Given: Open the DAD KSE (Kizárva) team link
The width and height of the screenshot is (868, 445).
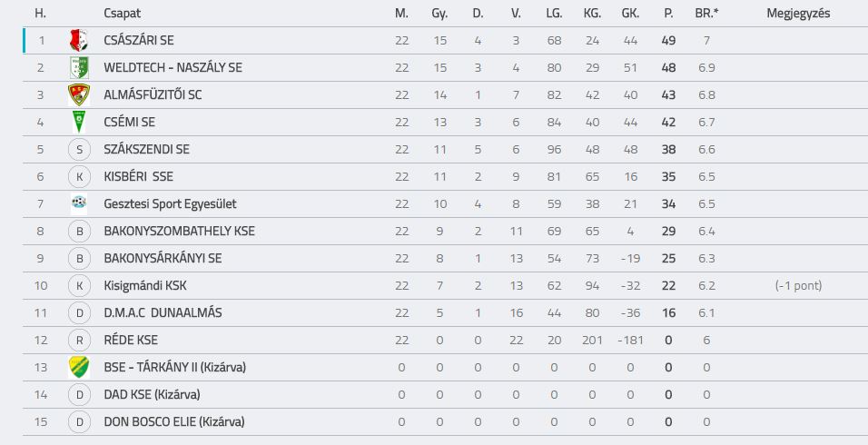Looking at the screenshot, I should pyautogui.click(x=153, y=395).
